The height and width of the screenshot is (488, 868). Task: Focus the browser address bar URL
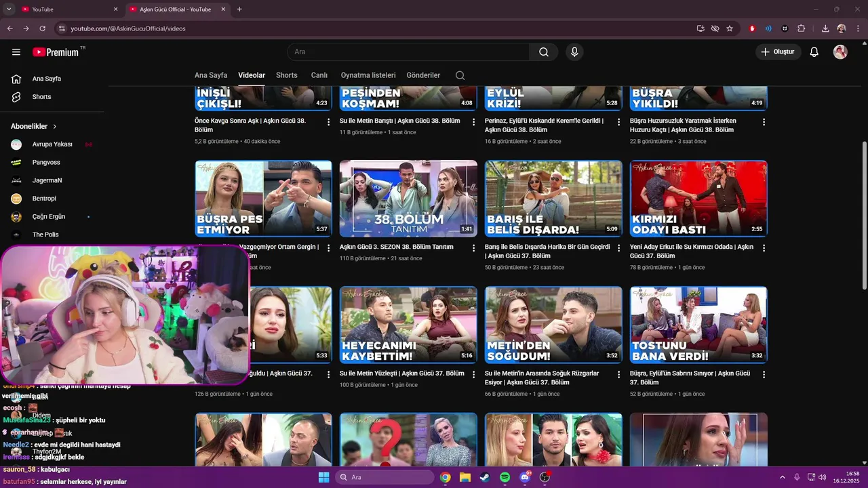(128, 28)
